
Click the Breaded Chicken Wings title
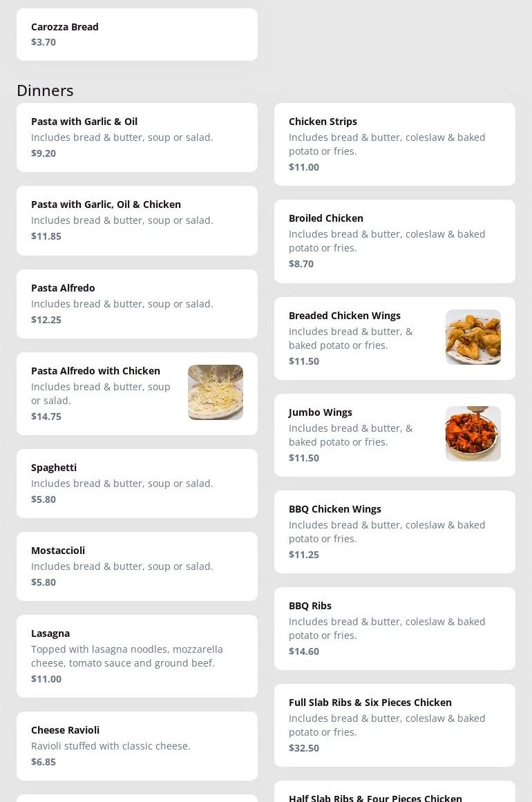click(x=344, y=316)
